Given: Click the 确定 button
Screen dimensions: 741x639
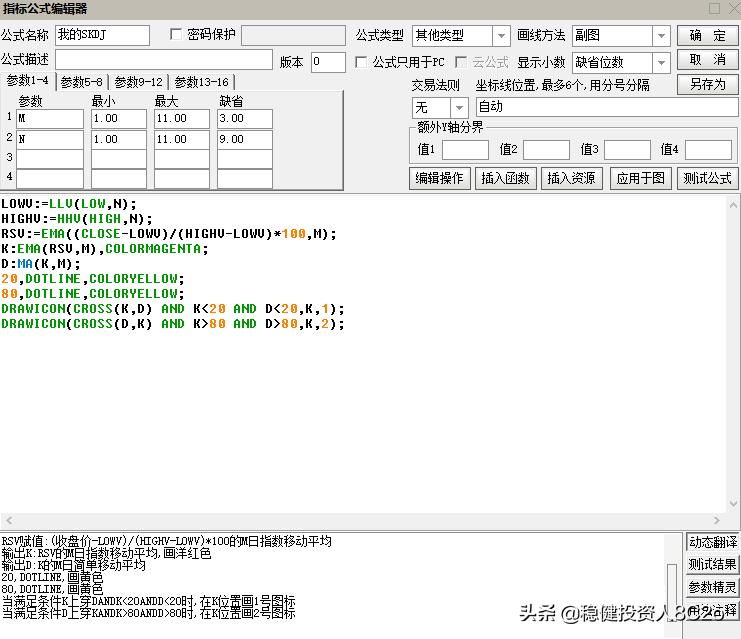Looking at the screenshot, I should [707, 35].
